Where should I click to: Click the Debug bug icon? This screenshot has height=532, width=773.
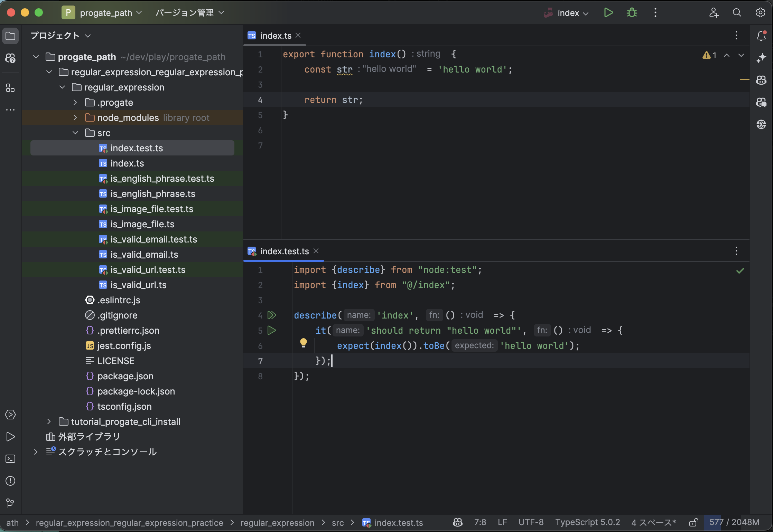pyautogui.click(x=632, y=13)
